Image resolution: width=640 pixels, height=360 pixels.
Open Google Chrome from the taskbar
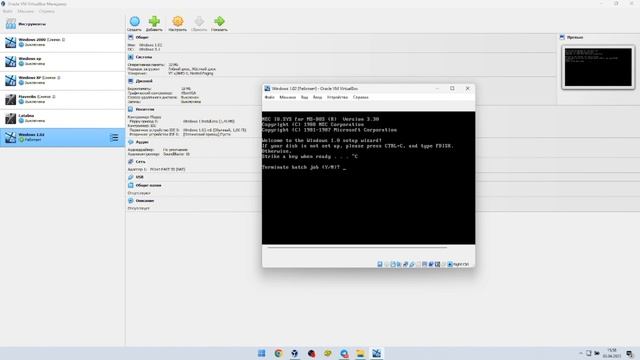pyautogui.click(x=278, y=353)
